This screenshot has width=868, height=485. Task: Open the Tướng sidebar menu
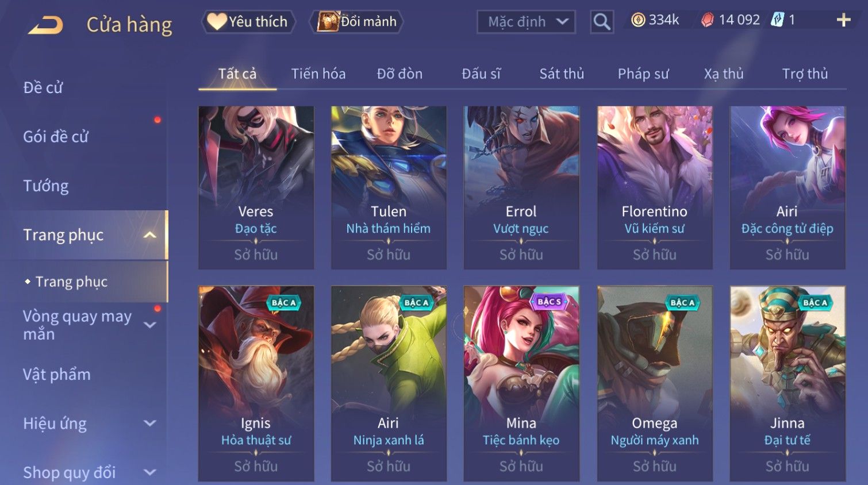46,186
